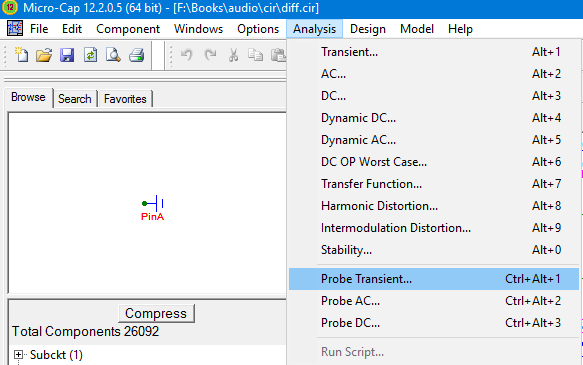
Task: Choose Stability analysis
Action: click(x=434, y=250)
